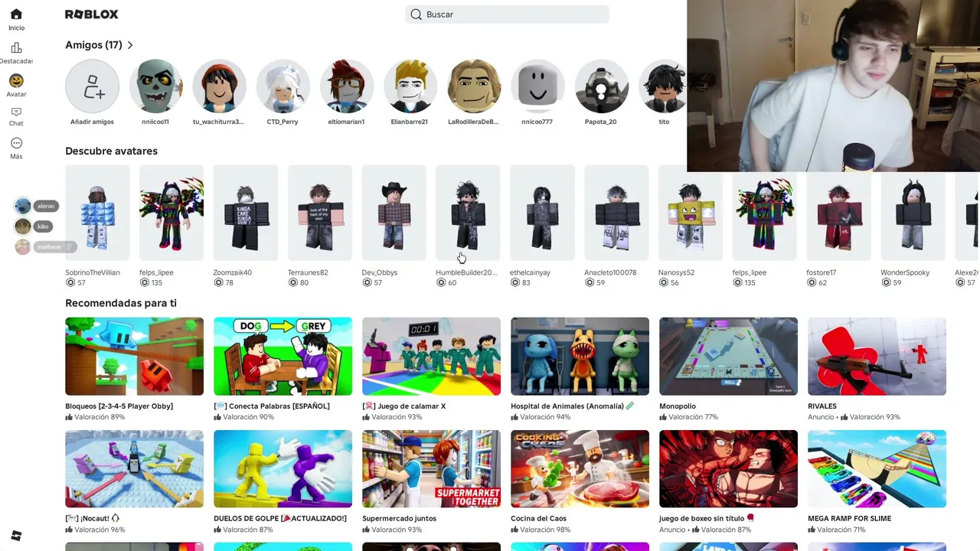The width and height of the screenshot is (980, 551).
Task: Click Cocina del Caos title link
Action: 538,519
